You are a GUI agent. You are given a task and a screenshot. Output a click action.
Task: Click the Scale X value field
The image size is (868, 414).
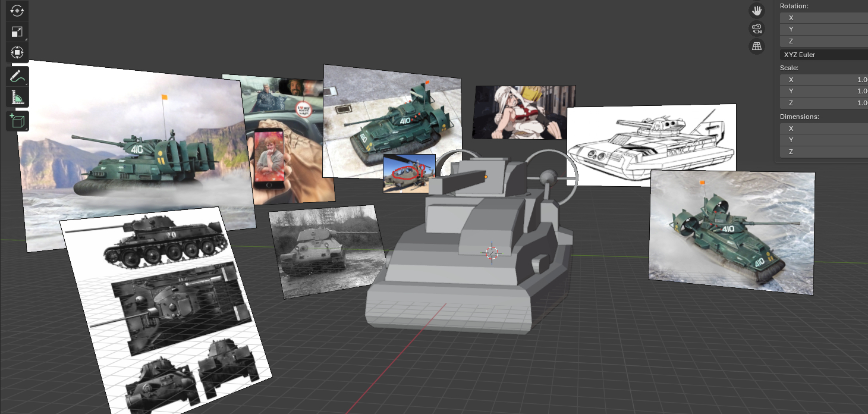pyautogui.click(x=823, y=80)
